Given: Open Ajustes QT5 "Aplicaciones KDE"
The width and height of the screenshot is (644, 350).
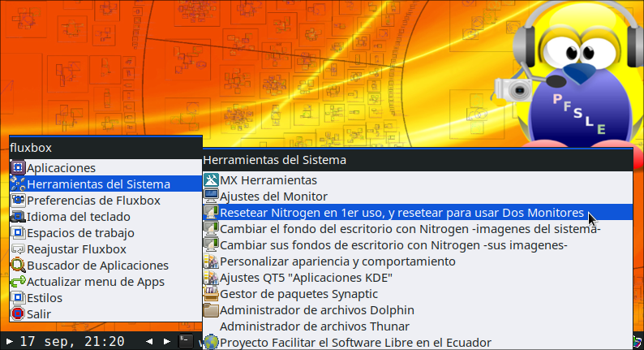Looking at the screenshot, I should (418, 278).
